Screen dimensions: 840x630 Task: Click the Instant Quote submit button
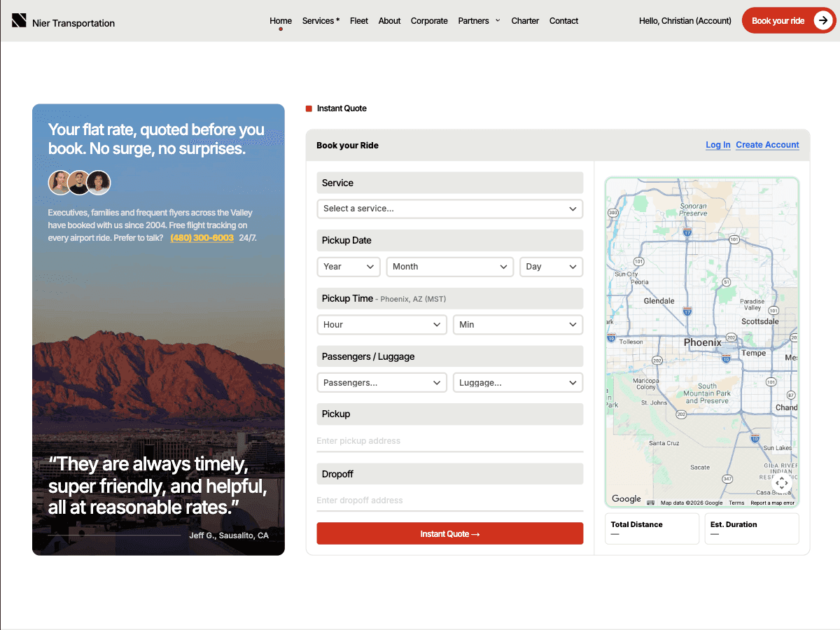(450, 533)
